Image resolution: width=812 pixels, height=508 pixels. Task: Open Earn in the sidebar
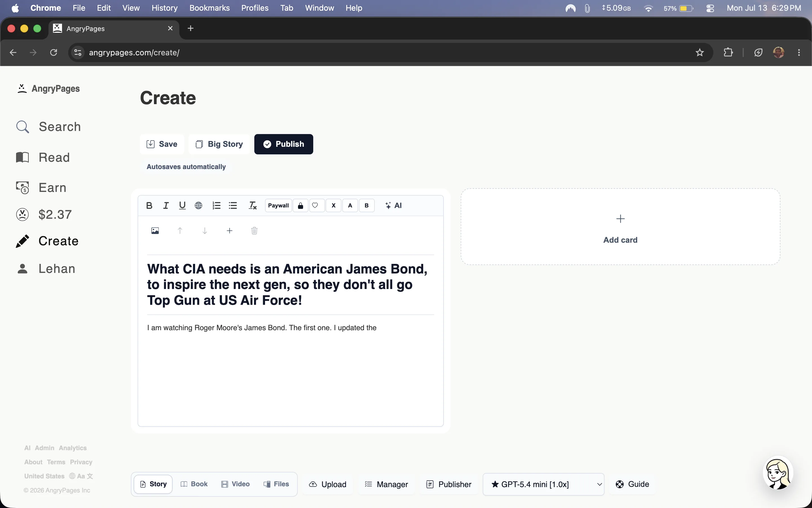(x=41, y=187)
